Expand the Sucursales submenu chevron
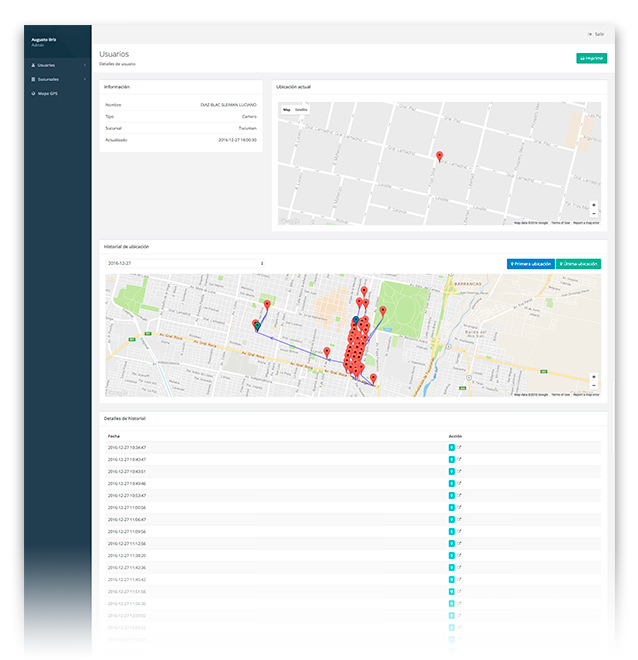The image size is (638, 660). (85, 79)
